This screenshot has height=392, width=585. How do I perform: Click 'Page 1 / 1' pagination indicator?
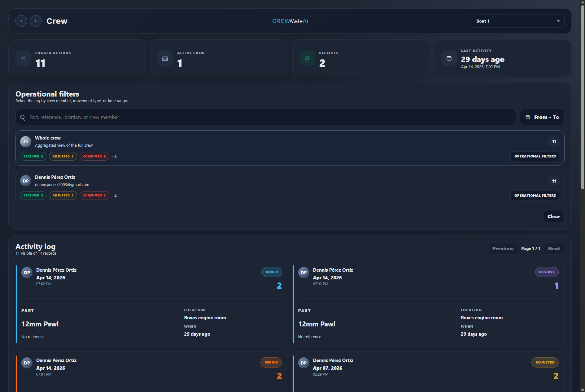[x=530, y=248]
